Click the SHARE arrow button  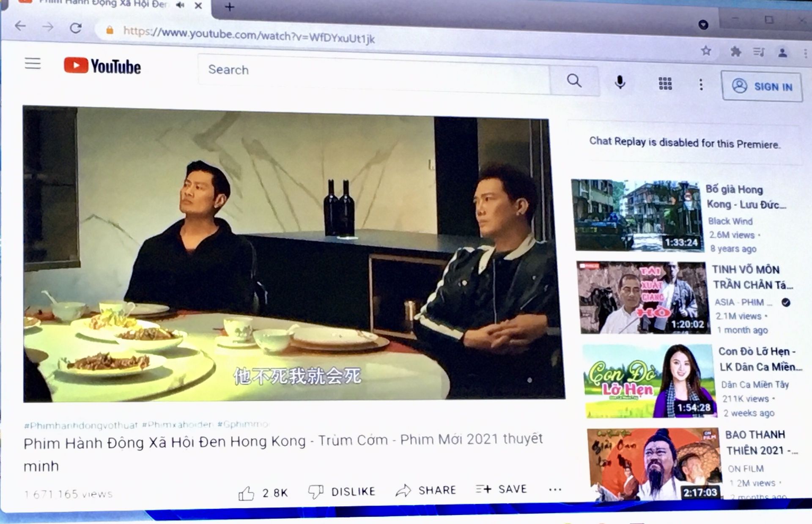tap(425, 490)
